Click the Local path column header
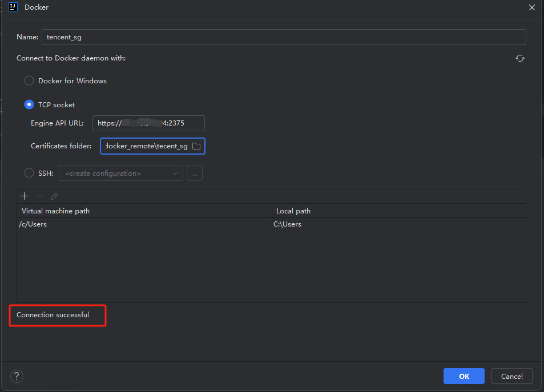The height and width of the screenshot is (392, 544). point(399,211)
